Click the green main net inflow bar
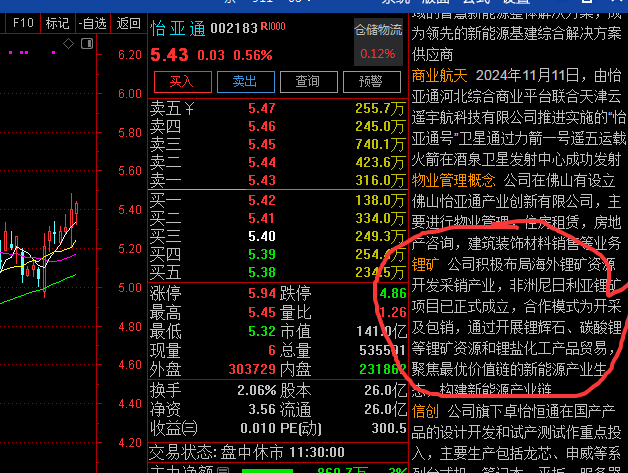628x473 pixels. [x=268, y=471]
